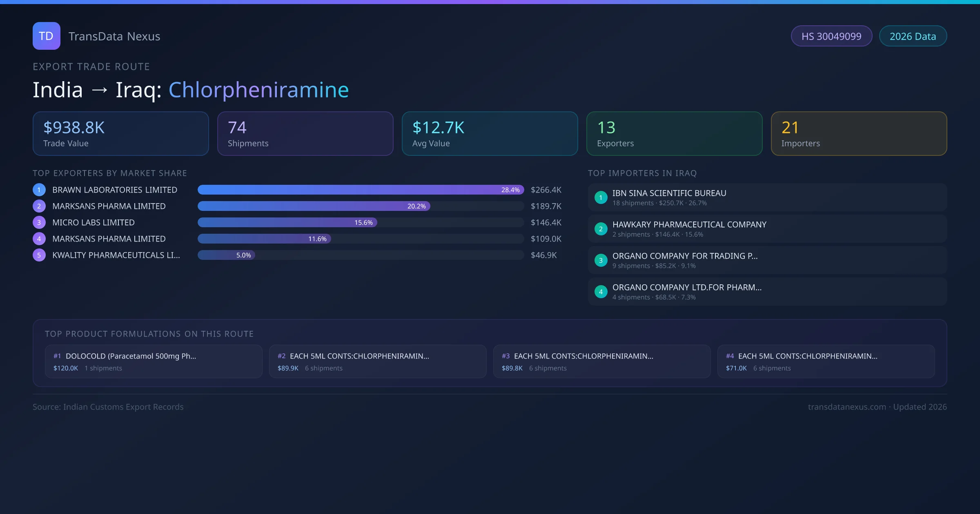Select rank badge 1 next to Brawn Laboratories
Image resolution: width=980 pixels, height=514 pixels.
[39, 190]
